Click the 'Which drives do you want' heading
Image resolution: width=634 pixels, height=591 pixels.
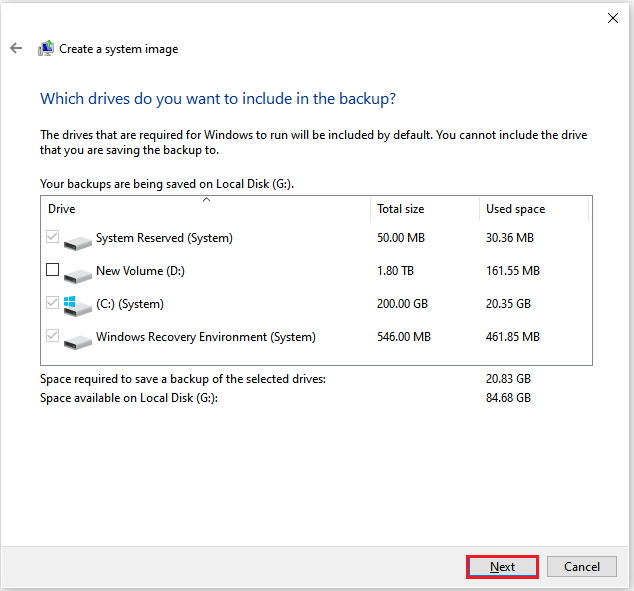[218, 99]
